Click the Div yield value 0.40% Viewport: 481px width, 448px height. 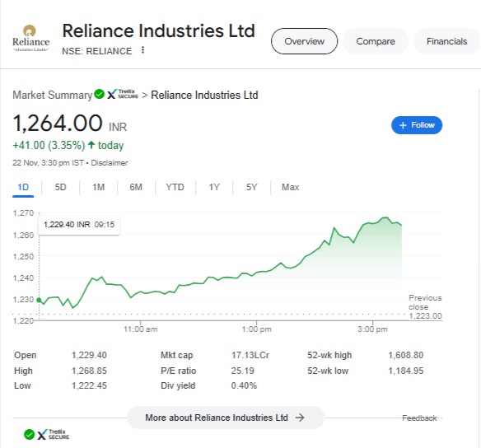point(244,385)
